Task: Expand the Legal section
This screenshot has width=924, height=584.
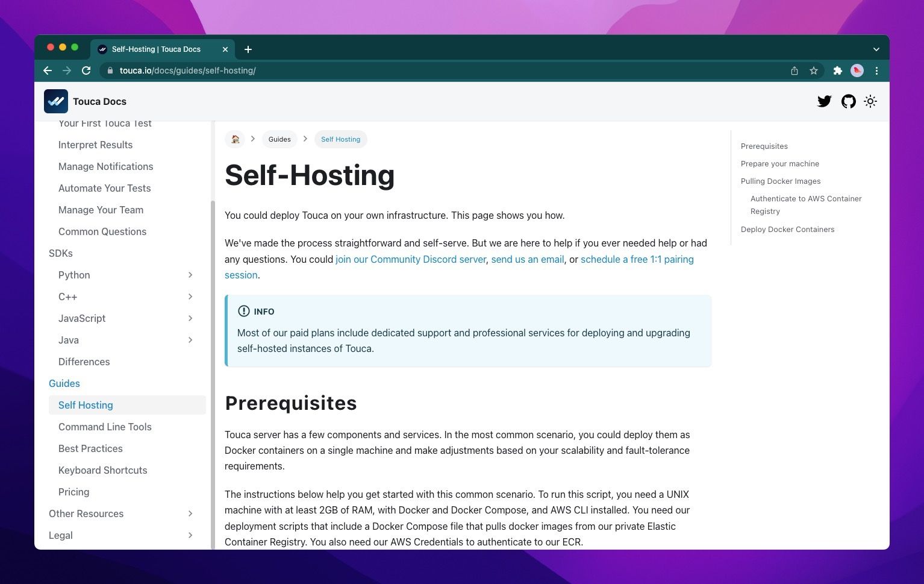Action: pyautogui.click(x=190, y=535)
